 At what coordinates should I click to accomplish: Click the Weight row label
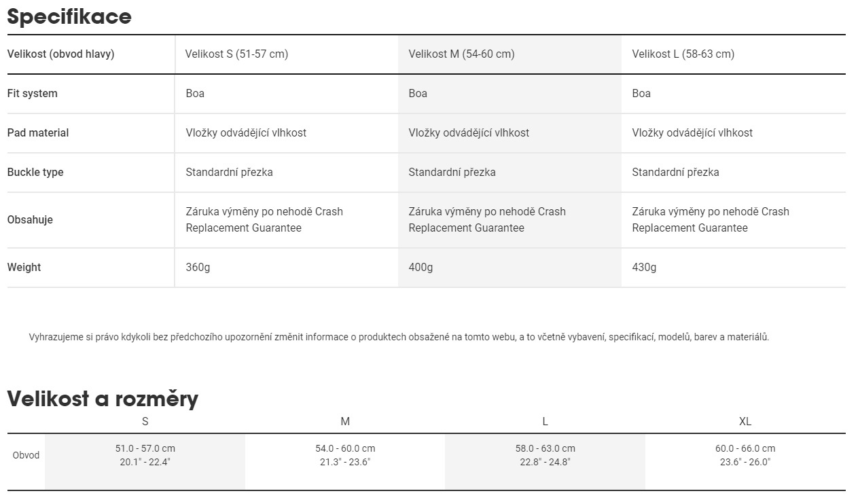click(24, 268)
